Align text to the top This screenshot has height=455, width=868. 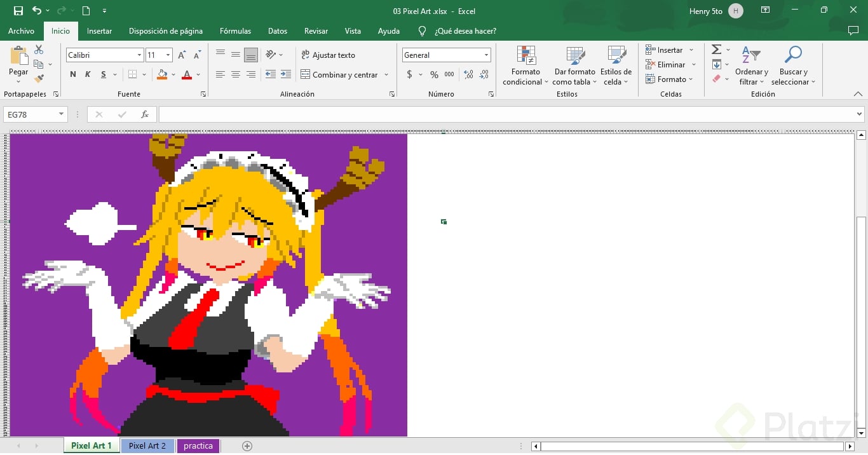[x=220, y=55]
